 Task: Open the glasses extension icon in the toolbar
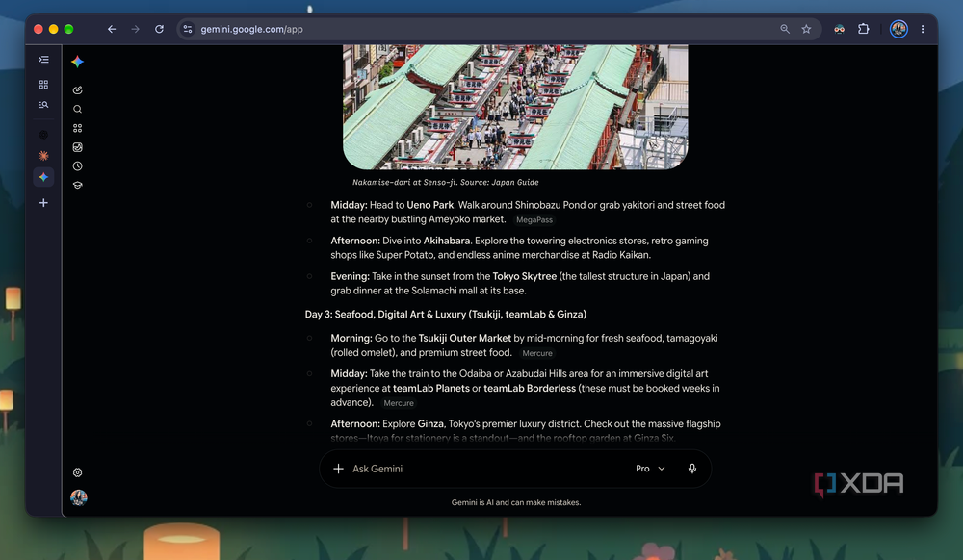click(x=839, y=29)
